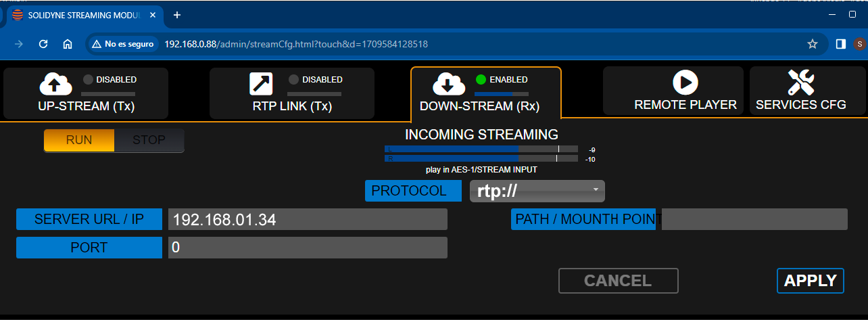The height and width of the screenshot is (320, 868).
Task: Click the DOWN-STREAM cloud download icon
Action: (x=450, y=84)
